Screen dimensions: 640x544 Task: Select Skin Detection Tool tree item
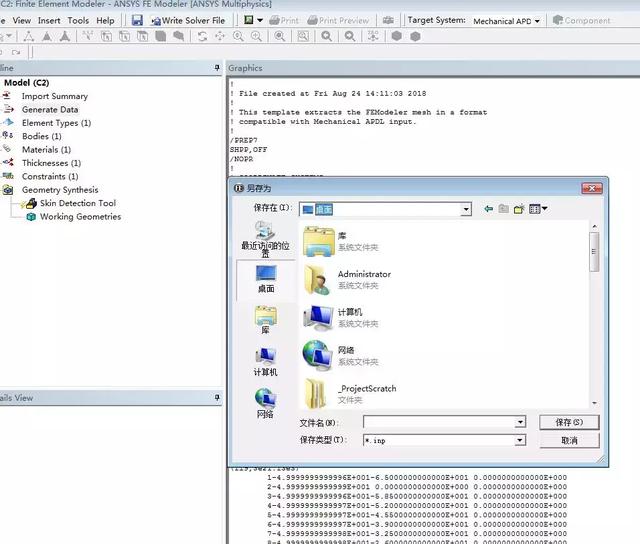click(x=78, y=203)
